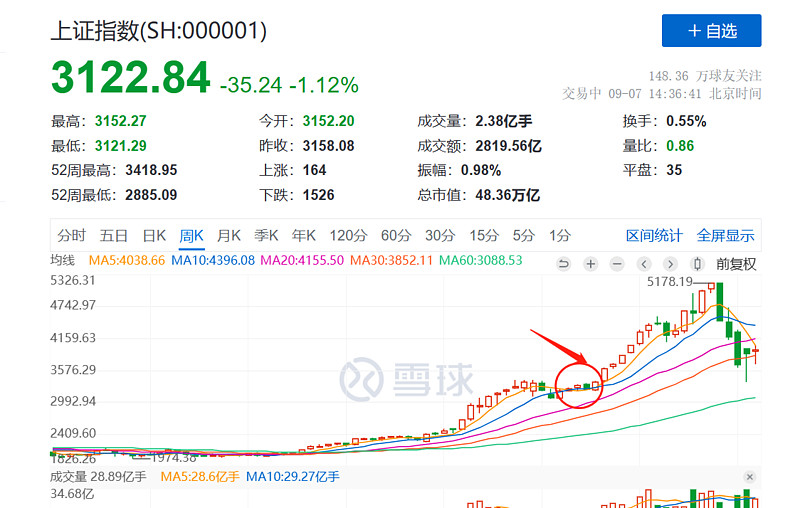This screenshot has width=800, height=508.
Task: Click the 下跌 count 1526
Action: click(x=318, y=195)
